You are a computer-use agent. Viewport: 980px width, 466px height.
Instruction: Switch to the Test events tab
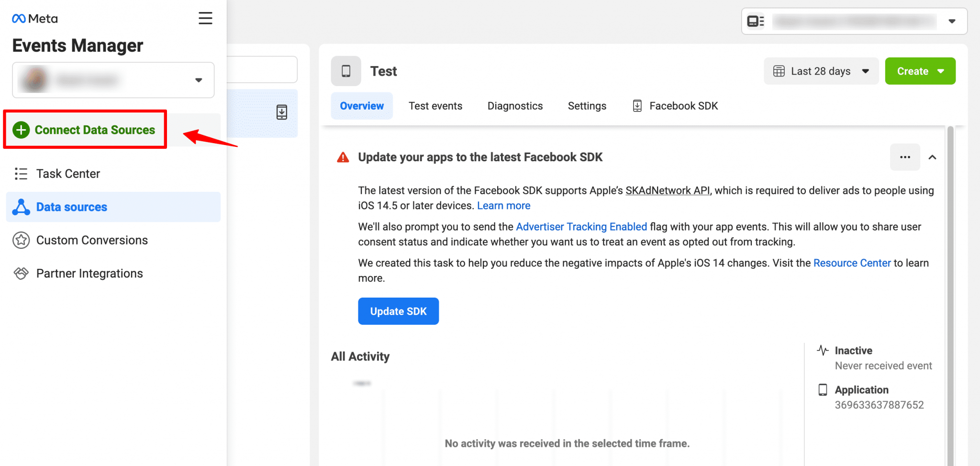[x=435, y=106]
